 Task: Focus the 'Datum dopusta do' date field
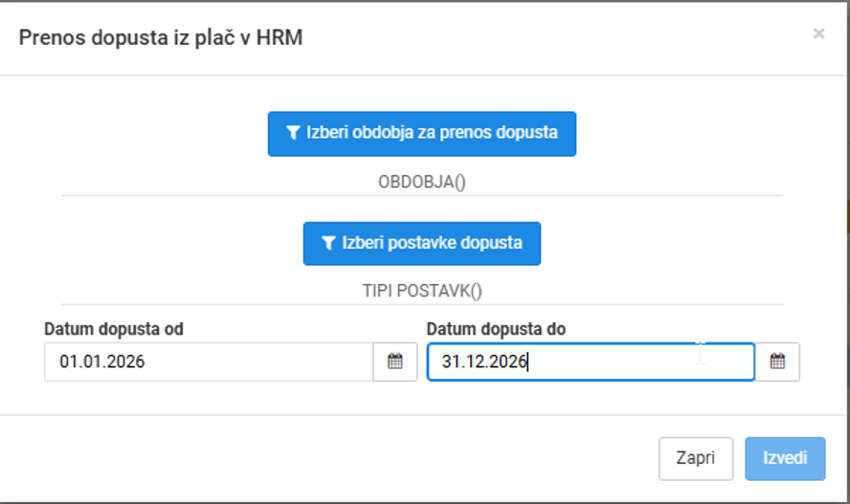click(x=591, y=362)
